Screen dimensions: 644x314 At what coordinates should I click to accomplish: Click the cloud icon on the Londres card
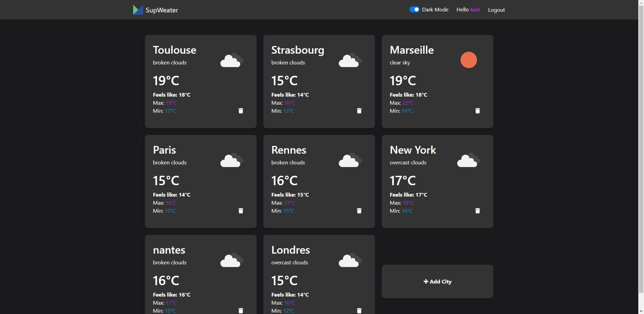pos(350,260)
